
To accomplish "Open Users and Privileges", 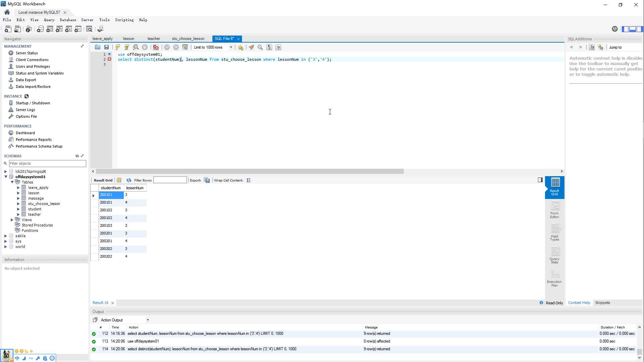I will click(x=33, y=66).
